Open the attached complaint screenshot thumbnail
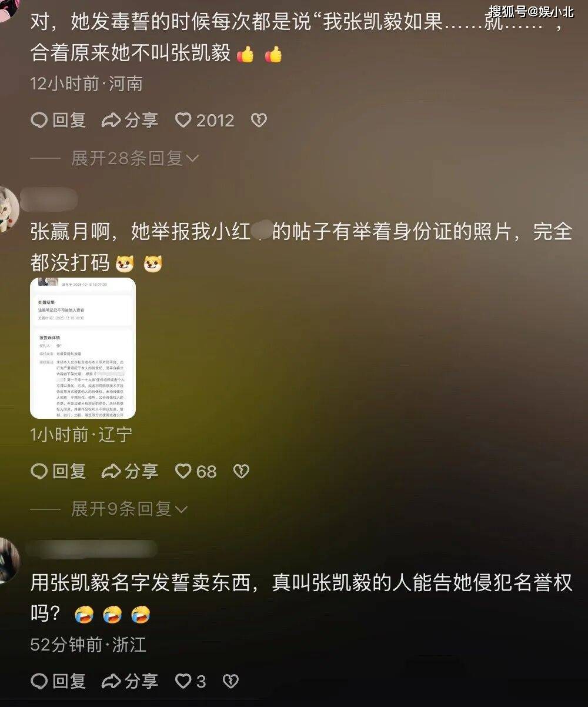Viewport: 588px width, 707px height. tap(83, 348)
